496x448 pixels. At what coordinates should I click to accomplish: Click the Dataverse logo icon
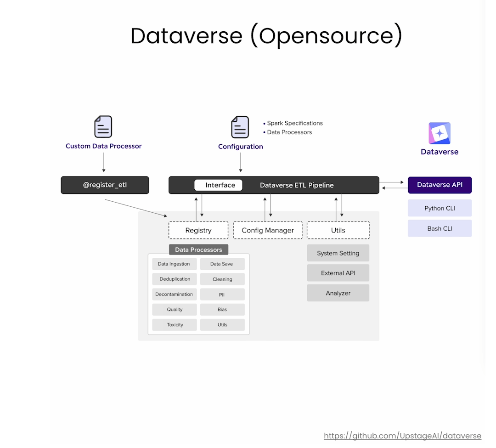pos(440,133)
